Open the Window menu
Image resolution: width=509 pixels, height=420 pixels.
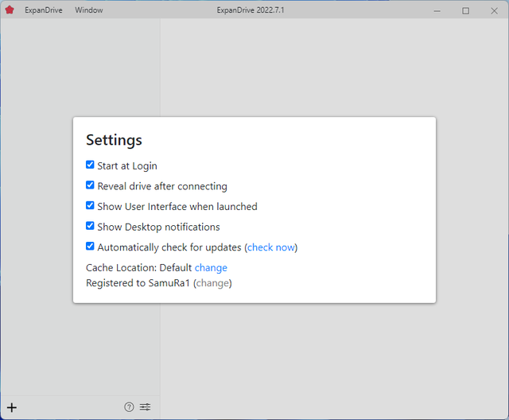[88, 10]
